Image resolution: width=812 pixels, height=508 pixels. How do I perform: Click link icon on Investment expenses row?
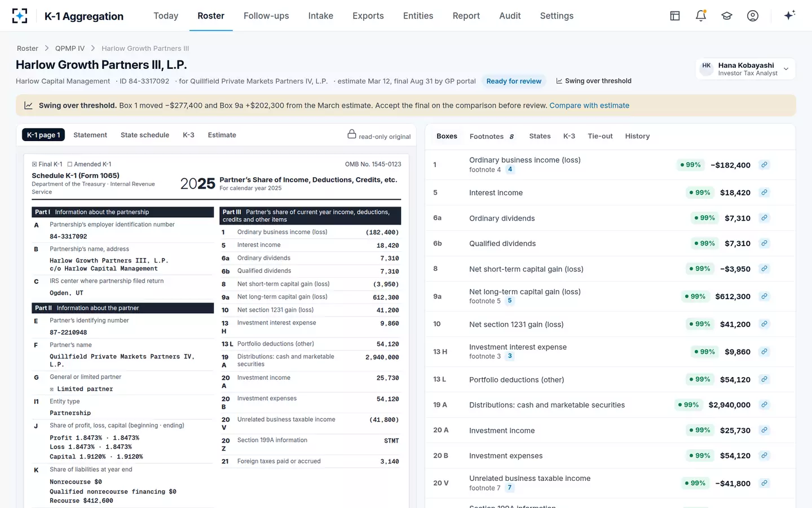tap(764, 456)
